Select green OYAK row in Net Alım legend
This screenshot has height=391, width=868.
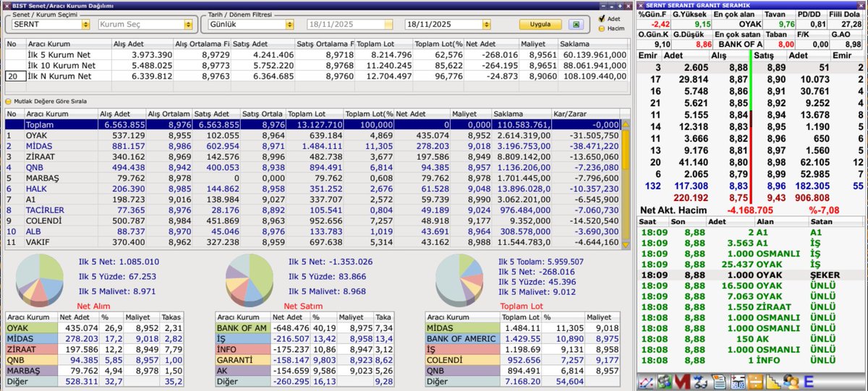pos(93,327)
